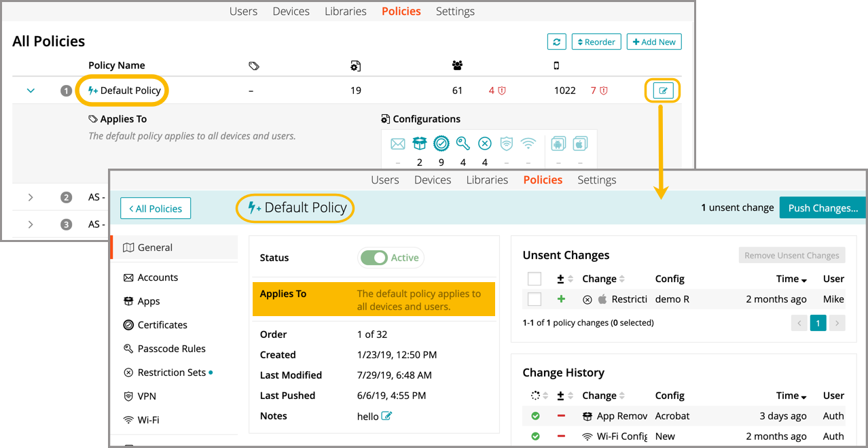Expand policy row number 2
Screen dimensions: 868x448
click(x=31, y=197)
